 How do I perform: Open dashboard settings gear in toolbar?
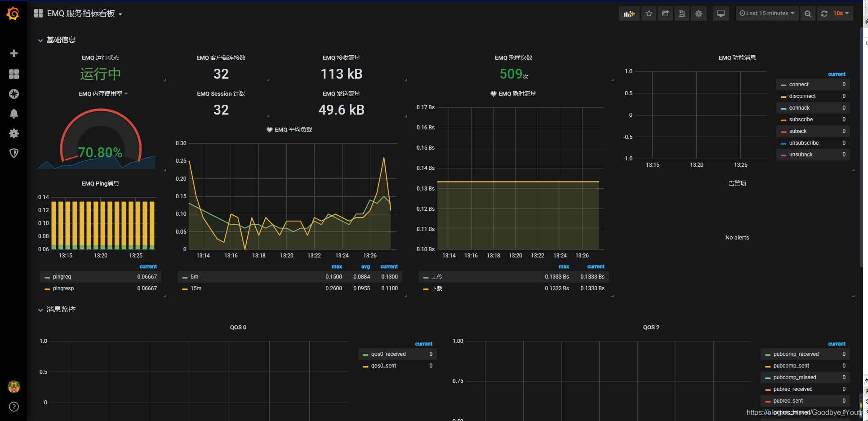(699, 13)
